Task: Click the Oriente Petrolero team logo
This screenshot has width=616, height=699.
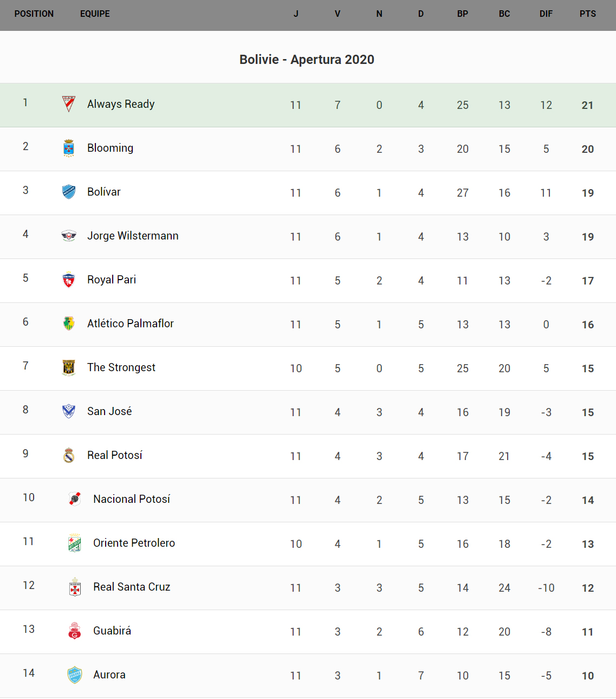Action: 75,543
